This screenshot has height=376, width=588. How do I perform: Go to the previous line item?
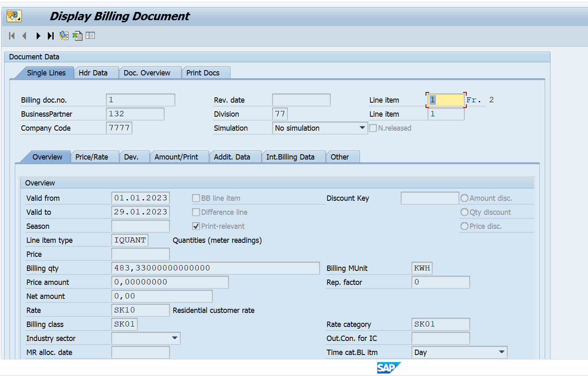[x=24, y=36]
